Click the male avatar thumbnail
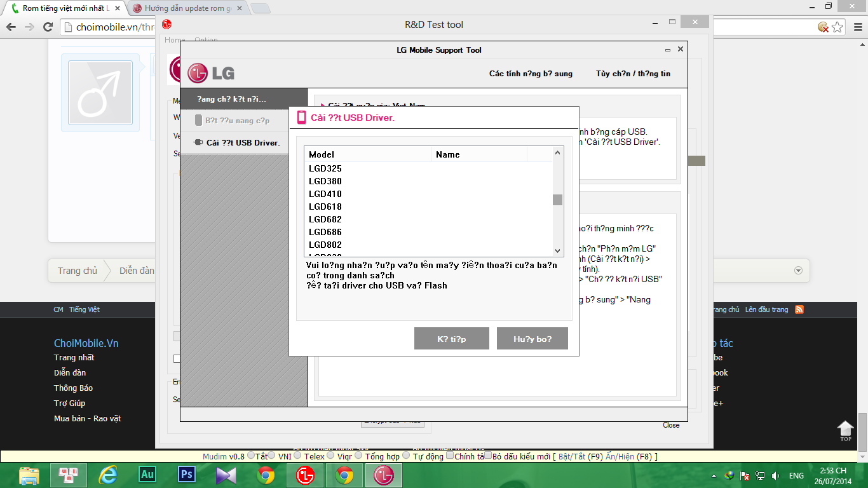This screenshot has height=488, width=868. point(100,92)
